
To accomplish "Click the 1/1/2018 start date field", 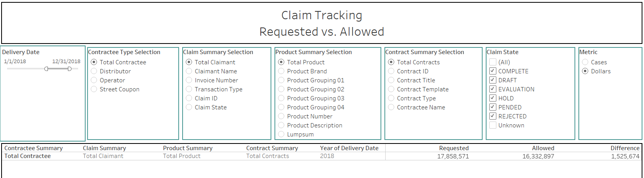I will [x=15, y=62].
